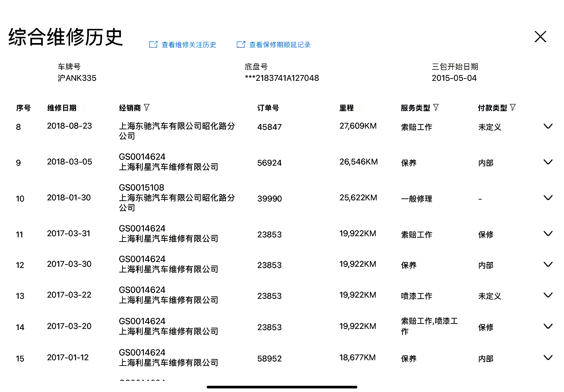The width and height of the screenshot is (564, 392).
Task: Open the 服务类型 column filter icon
Action: 436,107
